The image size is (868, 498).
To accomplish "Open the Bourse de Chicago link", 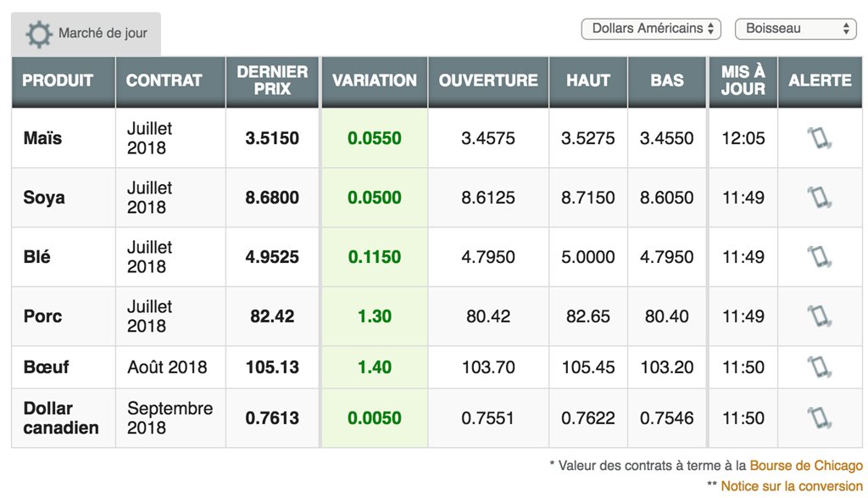I will tap(806, 465).
